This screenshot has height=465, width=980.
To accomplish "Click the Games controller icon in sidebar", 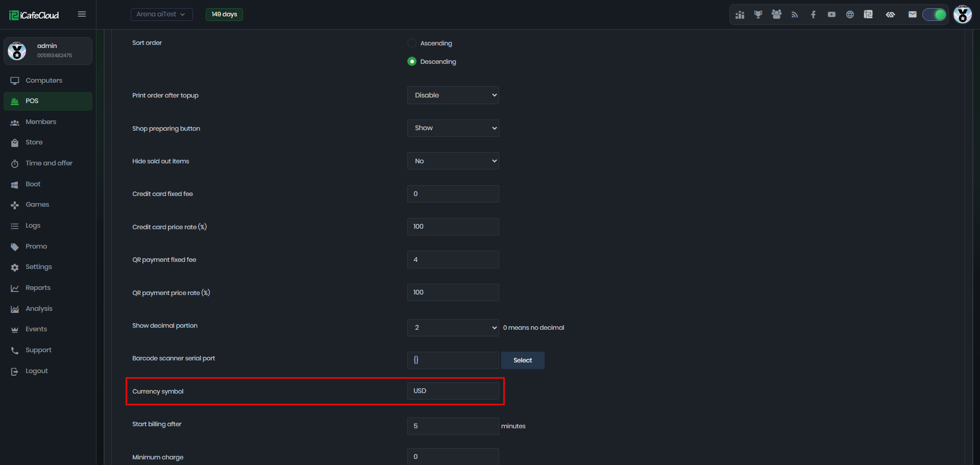I will (x=15, y=205).
